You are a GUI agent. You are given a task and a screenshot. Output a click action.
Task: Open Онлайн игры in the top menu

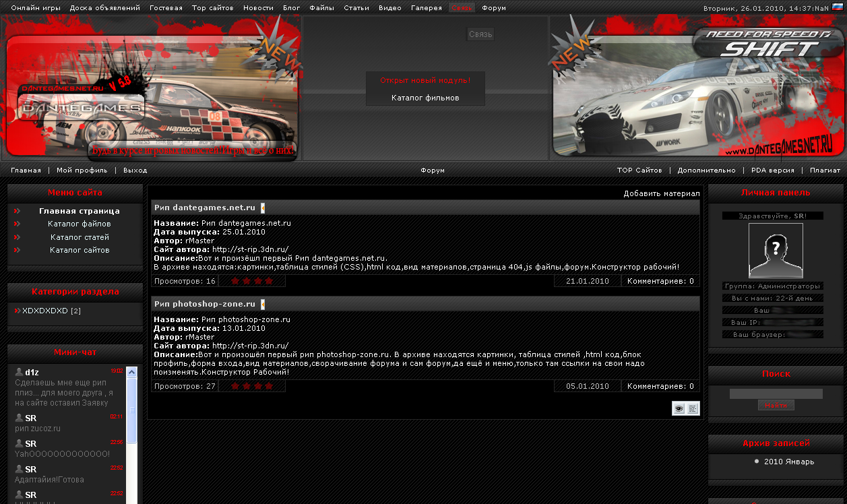[36, 8]
